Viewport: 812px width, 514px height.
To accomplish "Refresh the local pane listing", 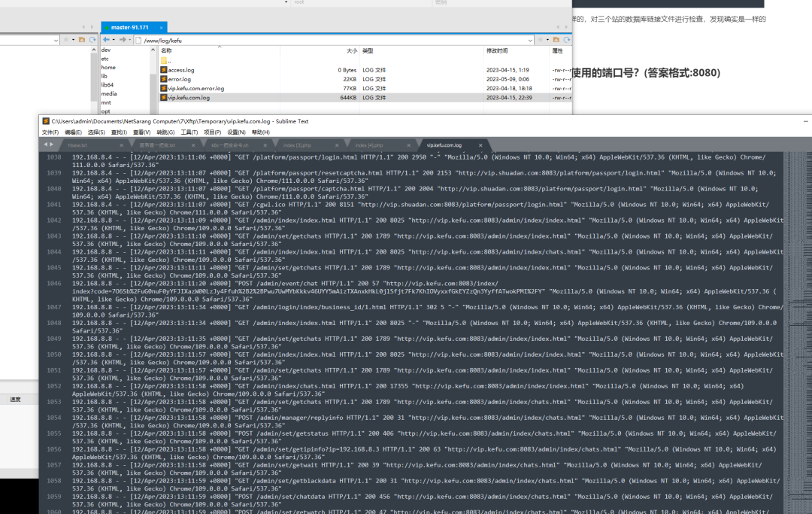I will click(x=92, y=40).
